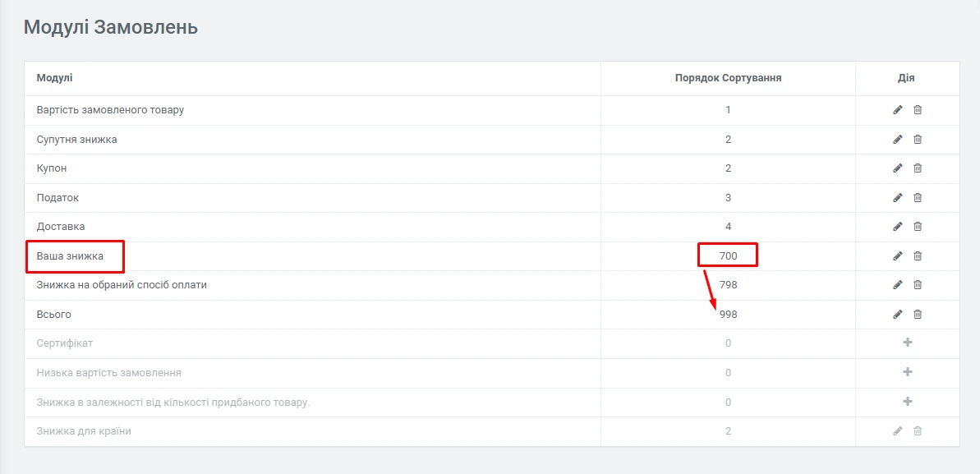This screenshot has width=980, height=474.
Task: Delete the Ваша знижка module
Action: point(918,256)
